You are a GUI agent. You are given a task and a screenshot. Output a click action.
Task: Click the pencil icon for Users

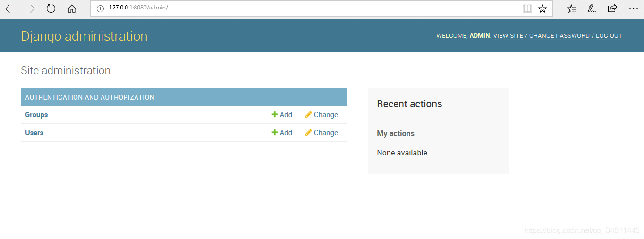click(x=309, y=132)
